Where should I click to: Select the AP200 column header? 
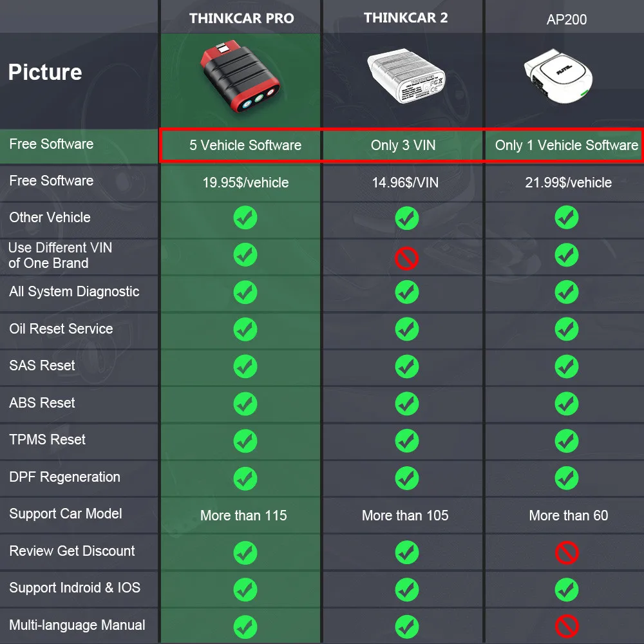tap(566, 19)
